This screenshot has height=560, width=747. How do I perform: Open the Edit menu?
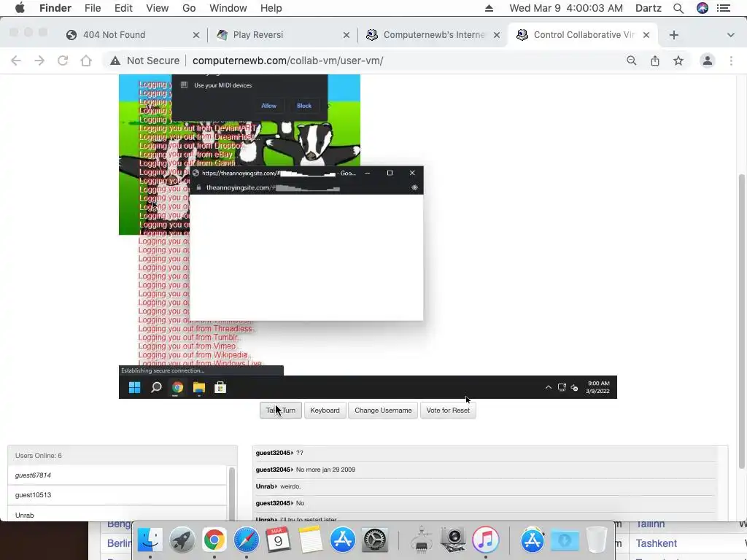(123, 8)
